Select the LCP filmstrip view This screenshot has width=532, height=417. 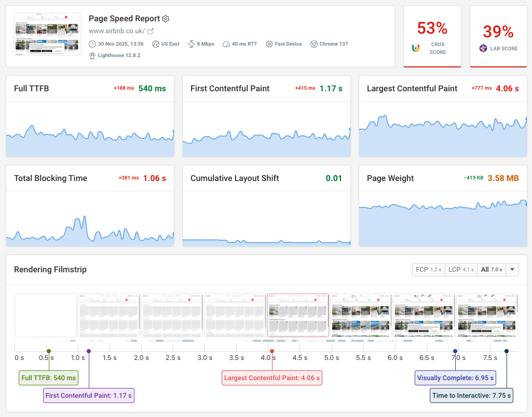[461, 269]
